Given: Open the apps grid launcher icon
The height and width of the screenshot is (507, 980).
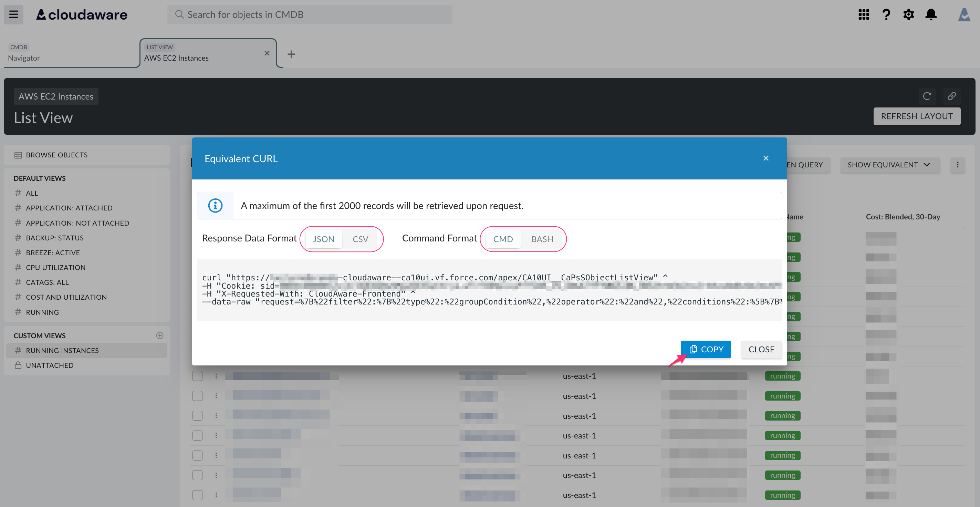Looking at the screenshot, I should (864, 14).
